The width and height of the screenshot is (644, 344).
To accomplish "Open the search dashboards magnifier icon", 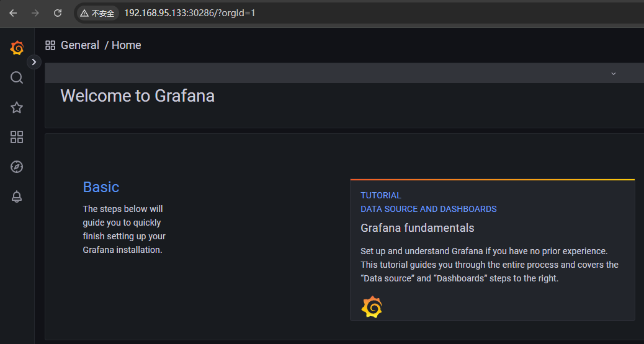I will pos(17,77).
